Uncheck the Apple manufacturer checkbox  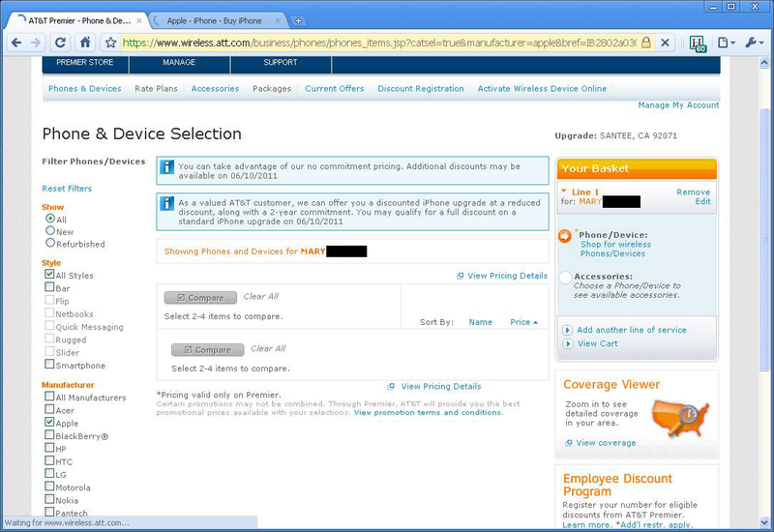coord(49,422)
